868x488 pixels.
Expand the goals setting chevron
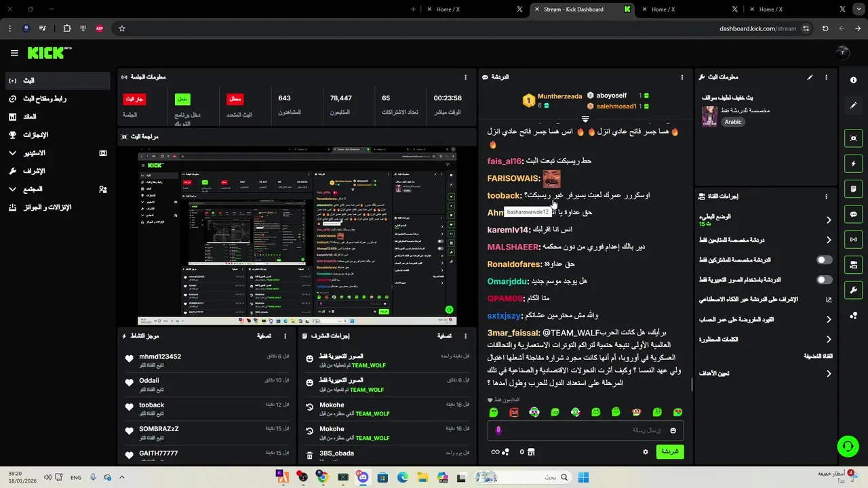click(829, 373)
